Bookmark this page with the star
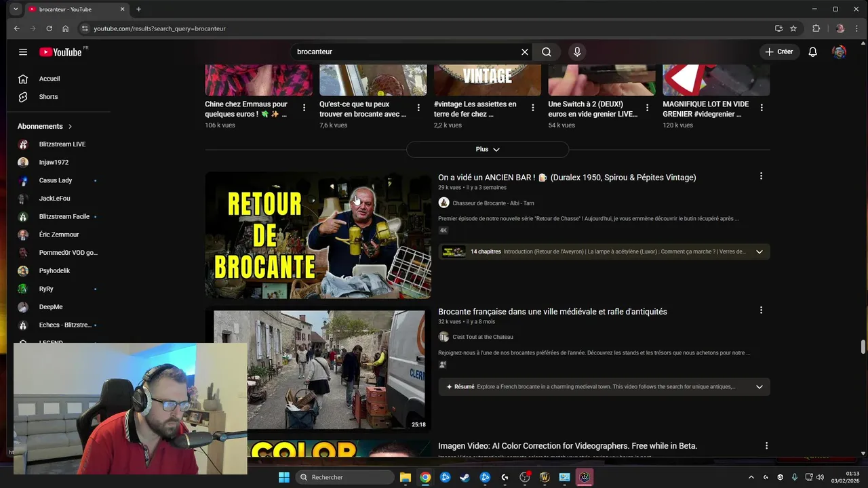Screen dimensions: 868x488 click(x=793, y=28)
